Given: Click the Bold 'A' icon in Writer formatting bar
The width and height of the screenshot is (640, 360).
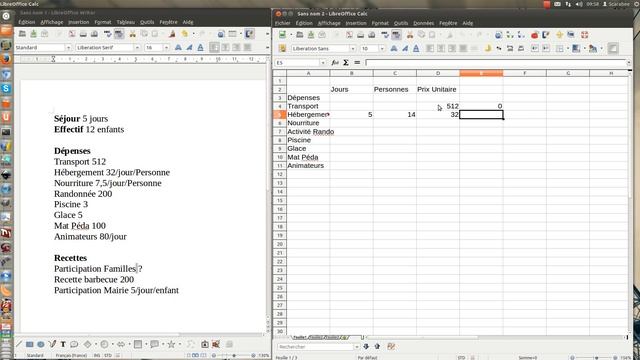Looking at the screenshot, I should (x=178, y=48).
